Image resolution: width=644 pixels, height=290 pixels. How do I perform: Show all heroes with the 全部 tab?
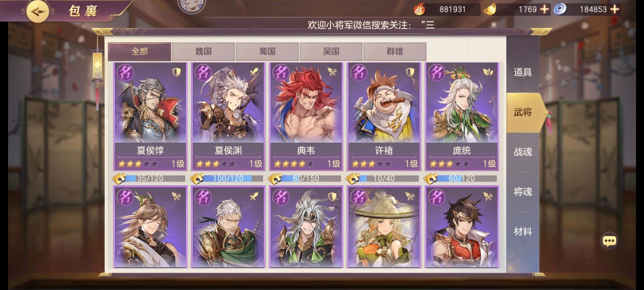point(140,52)
